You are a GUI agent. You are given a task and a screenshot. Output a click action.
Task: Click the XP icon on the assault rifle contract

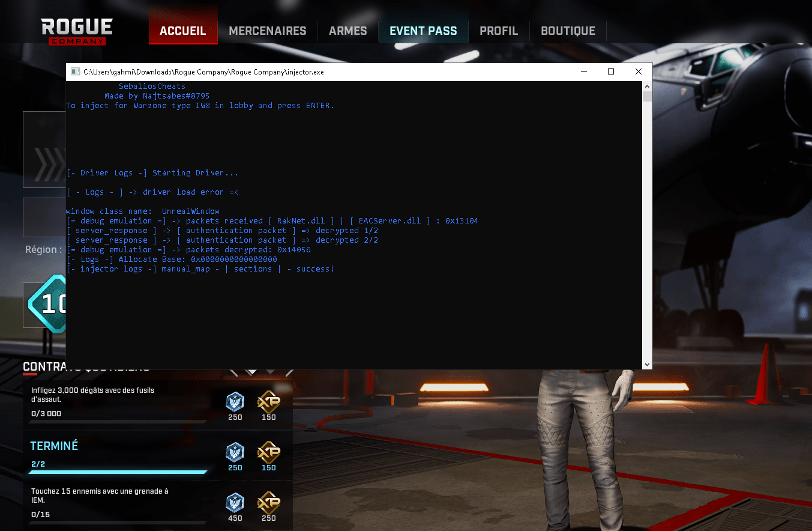pyautogui.click(x=269, y=402)
